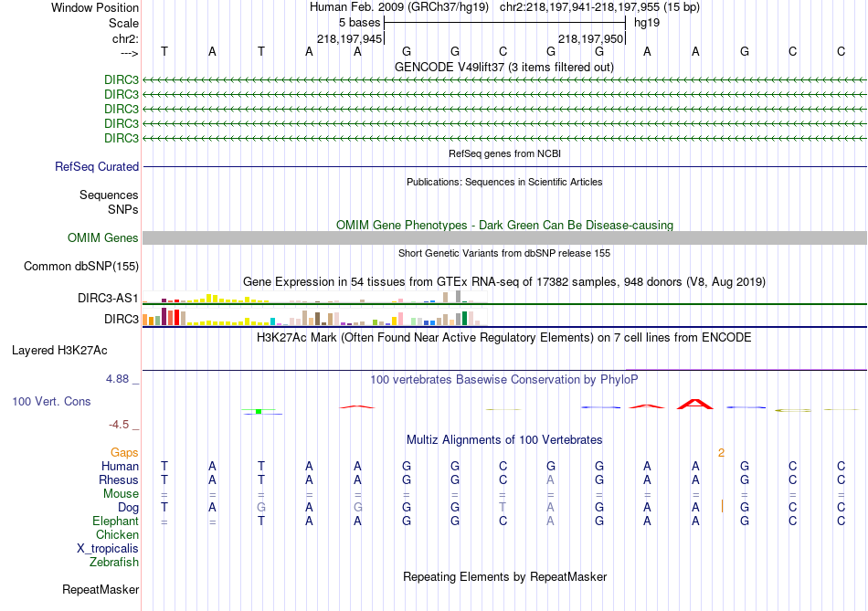This screenshot has height=611, width=868.
Task: Open Multiz Alignments of 100 Vertebrates title
Action: (x=504, y=440)
